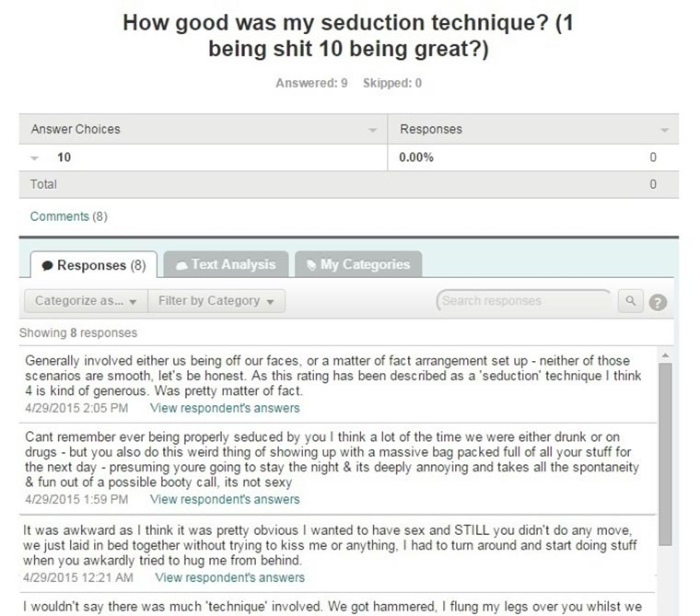View respondent's answers for the 1:59 PM response

click(x=224, y=500)
